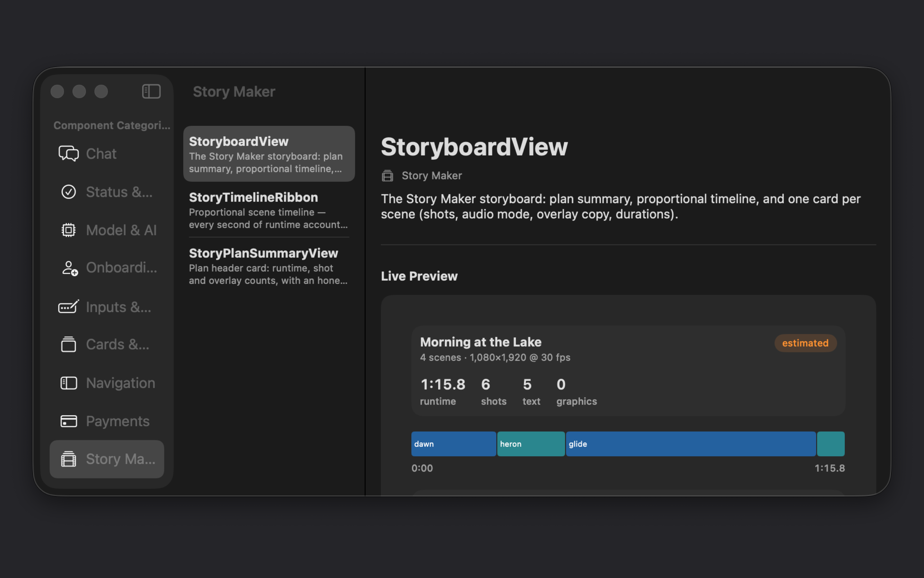Click the Morning at the Lake title
Viewport: 924px width, 578px height.
coord(481,342)
